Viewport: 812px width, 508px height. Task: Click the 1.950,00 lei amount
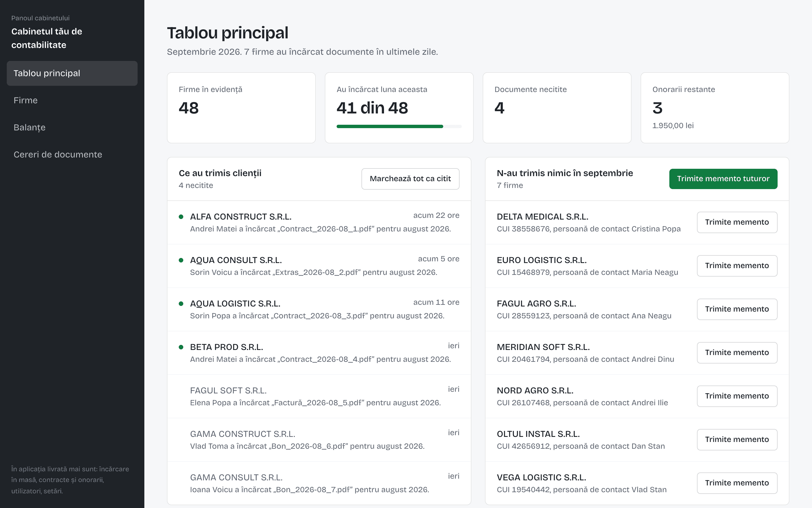pos(673,126)
